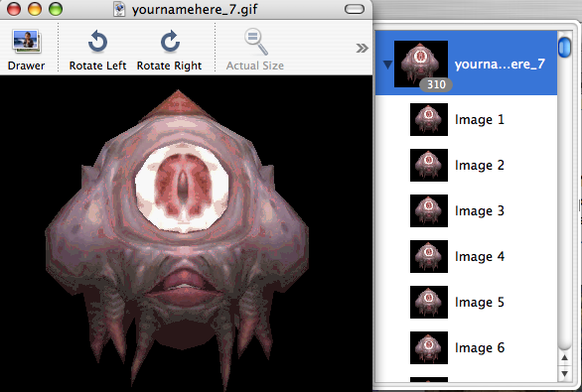This screenshot has height=392, width=582.
Task: Click the "Image 5" label
Action: (480, 302)
